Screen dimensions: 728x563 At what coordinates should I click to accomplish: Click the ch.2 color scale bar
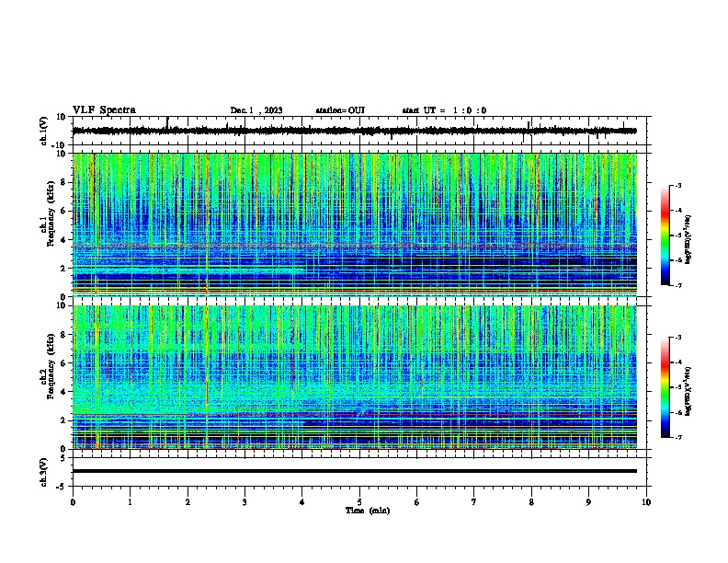pos(665,387)
